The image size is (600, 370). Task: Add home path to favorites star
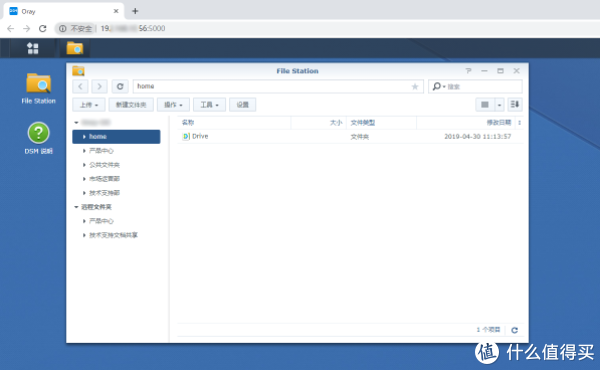415,86
